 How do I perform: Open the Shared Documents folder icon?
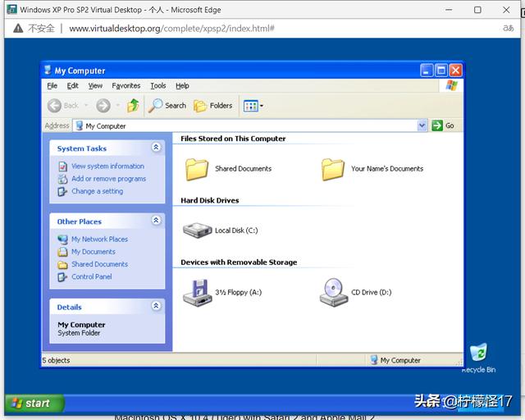point(197,169)
